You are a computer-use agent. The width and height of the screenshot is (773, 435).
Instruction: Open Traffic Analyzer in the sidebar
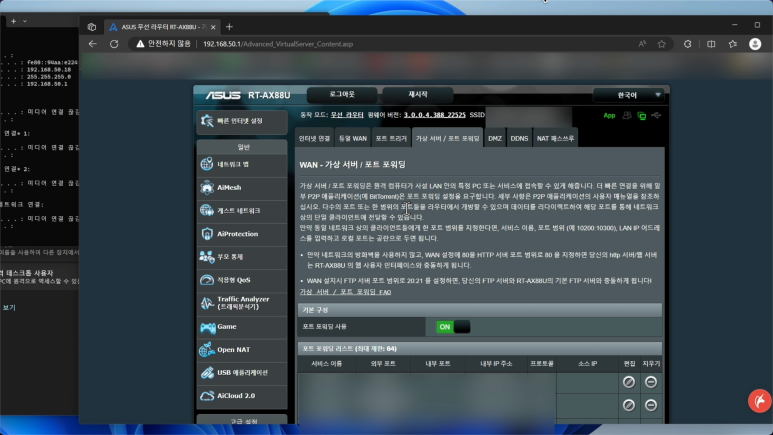click(x=242, y=303)
